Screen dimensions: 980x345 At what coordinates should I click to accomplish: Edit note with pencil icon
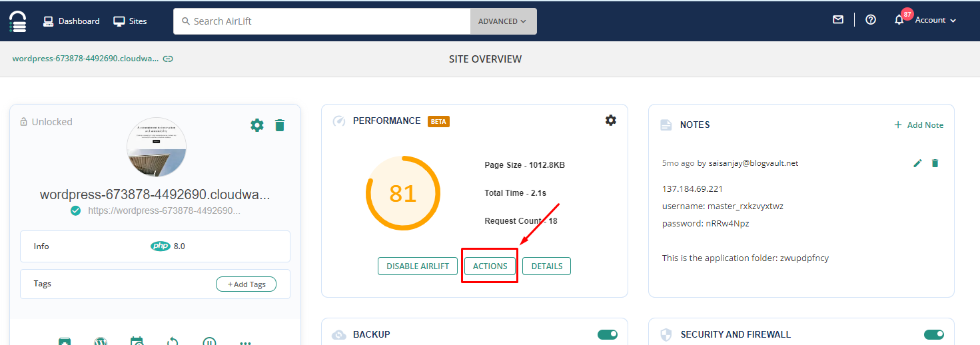[918, 163]
